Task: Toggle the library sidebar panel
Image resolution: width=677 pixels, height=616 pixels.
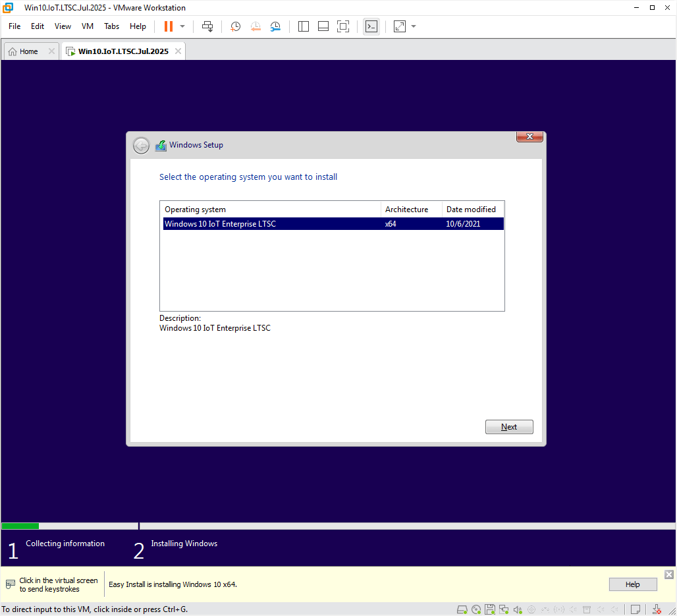Action: (304, 26)
